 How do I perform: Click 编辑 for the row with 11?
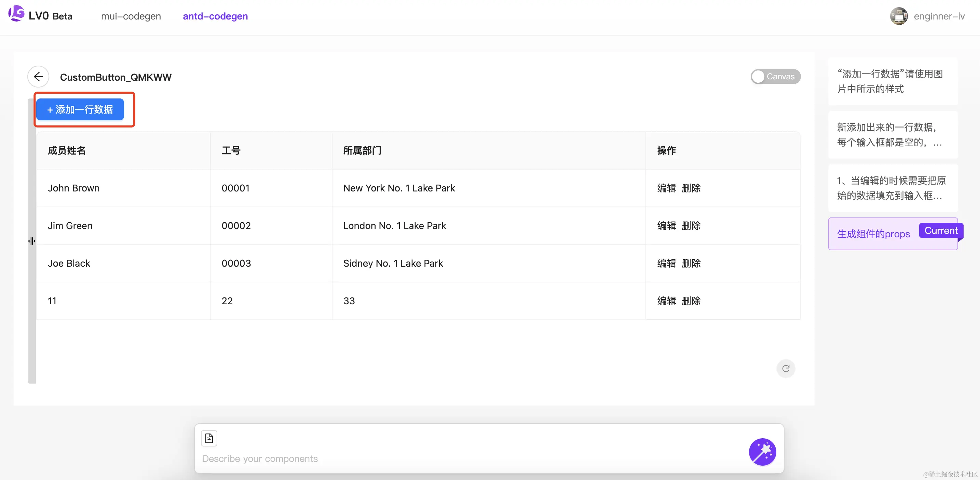point(667,301)
